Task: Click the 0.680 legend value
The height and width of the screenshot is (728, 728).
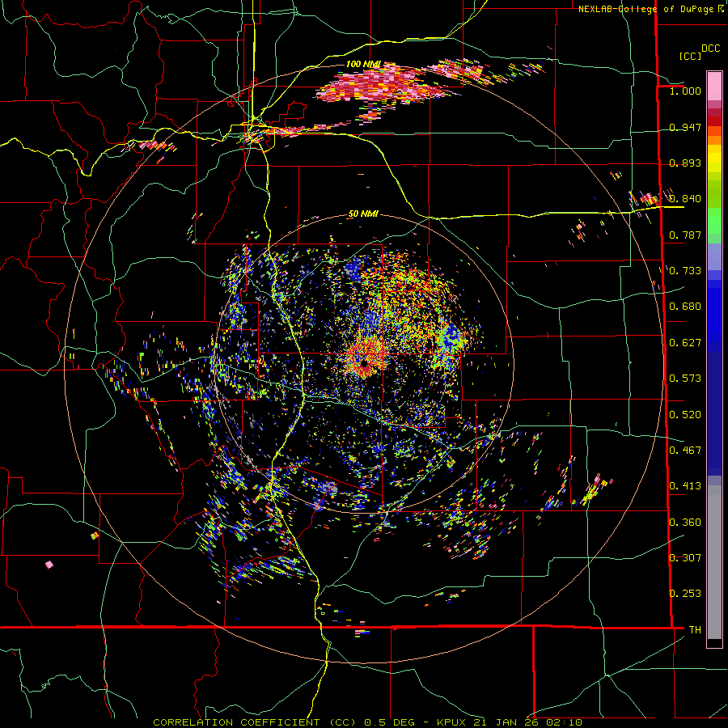Action: click(685, 307)
